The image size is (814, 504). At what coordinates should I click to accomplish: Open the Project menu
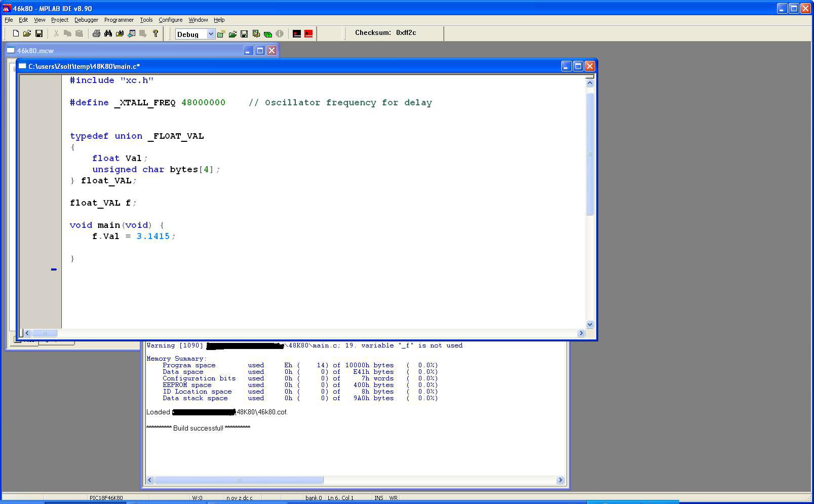[60, 20]
